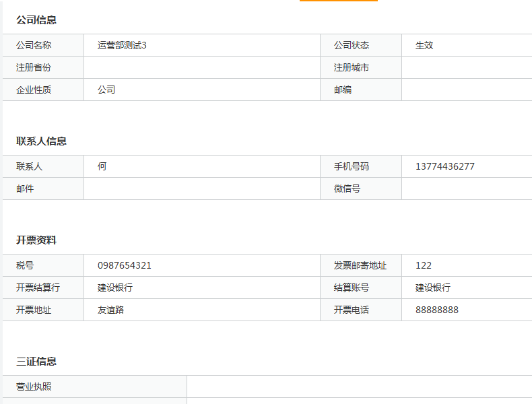Click 建设银行 in the 开票结算行 row
The image size is (532, 404).
[115, 288]
